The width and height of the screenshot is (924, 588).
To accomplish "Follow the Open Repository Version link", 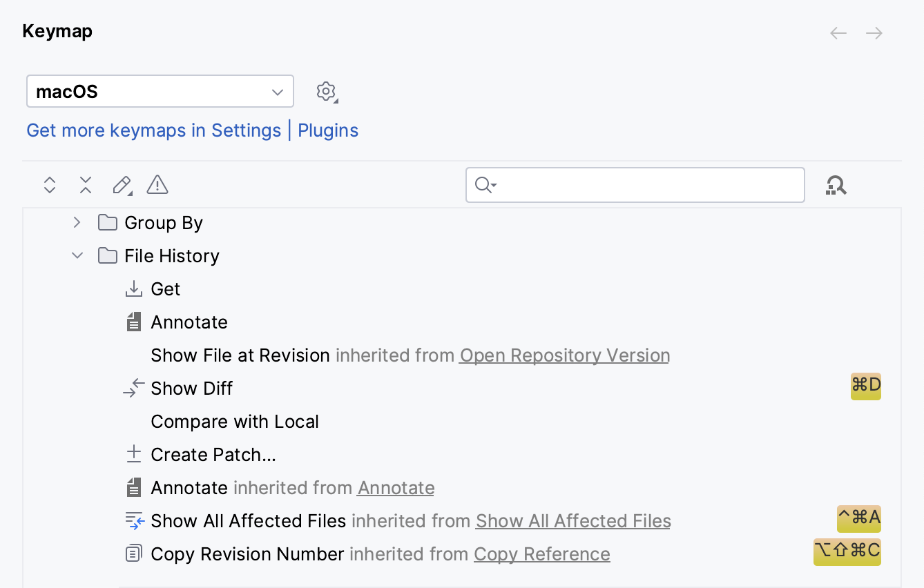I will pyautogui.click(x=565, y=355).
